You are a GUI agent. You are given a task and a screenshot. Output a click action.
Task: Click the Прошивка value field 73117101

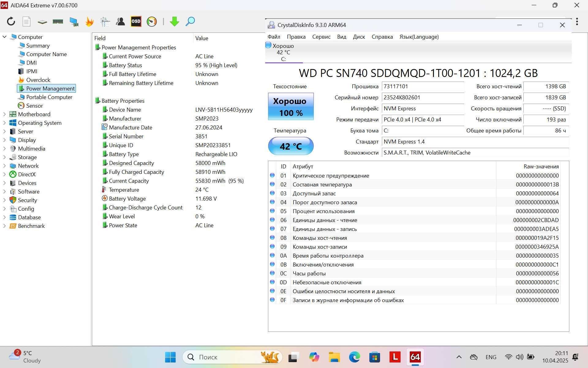423,86
